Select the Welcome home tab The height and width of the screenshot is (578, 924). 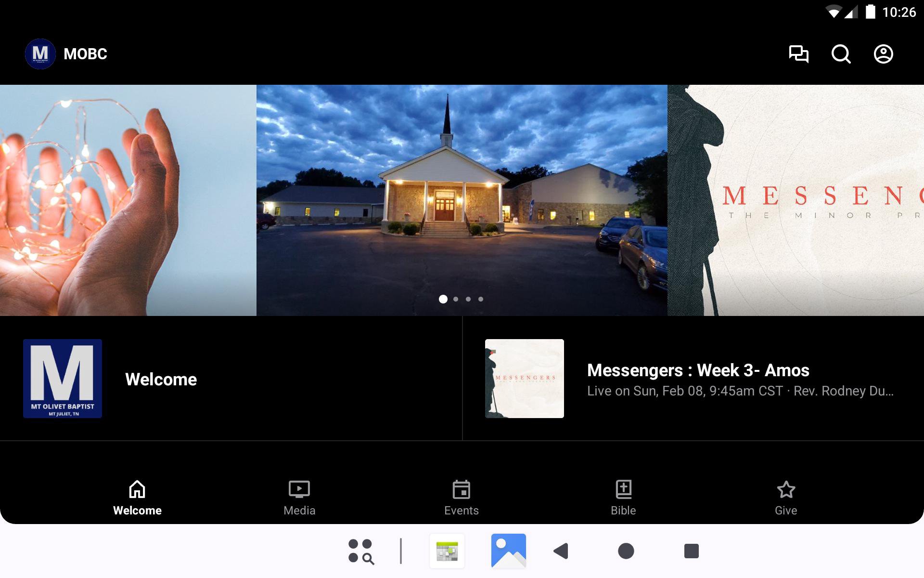[137, 498]
